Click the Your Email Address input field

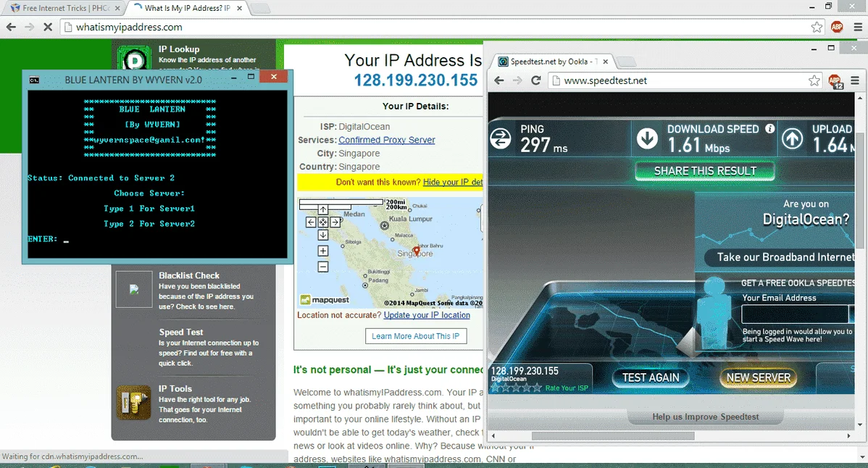coord(794,314)
